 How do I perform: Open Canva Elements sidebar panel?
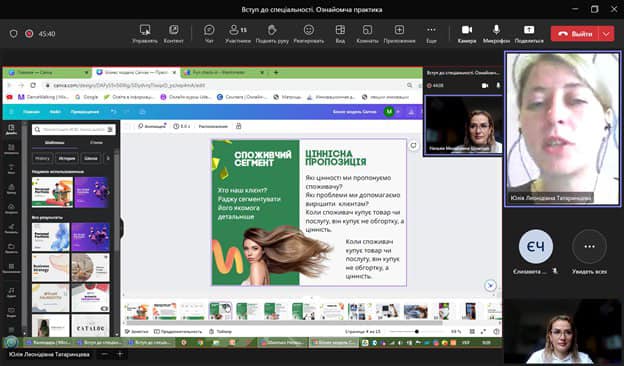tap(11, 149)
